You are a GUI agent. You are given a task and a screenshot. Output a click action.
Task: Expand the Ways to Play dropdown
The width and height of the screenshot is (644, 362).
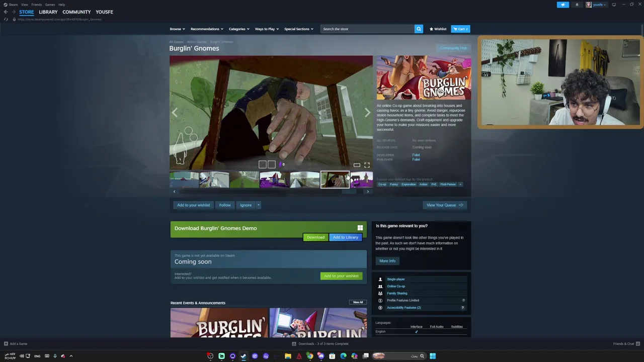[x=267, y=29]
